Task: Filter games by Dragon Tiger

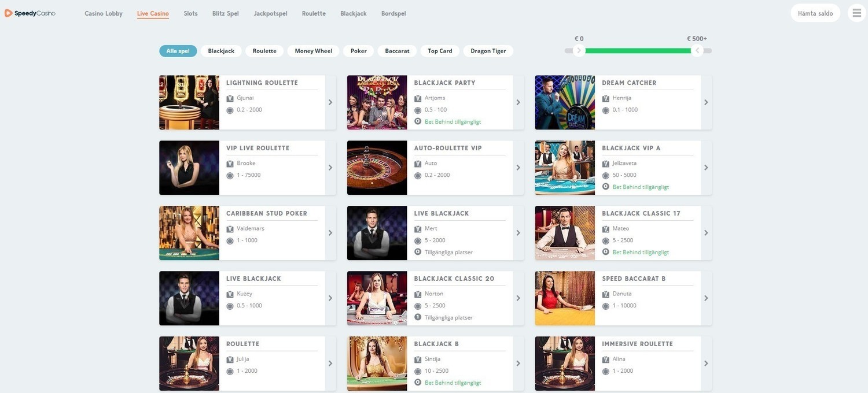Action: click(x=488, y=51)
